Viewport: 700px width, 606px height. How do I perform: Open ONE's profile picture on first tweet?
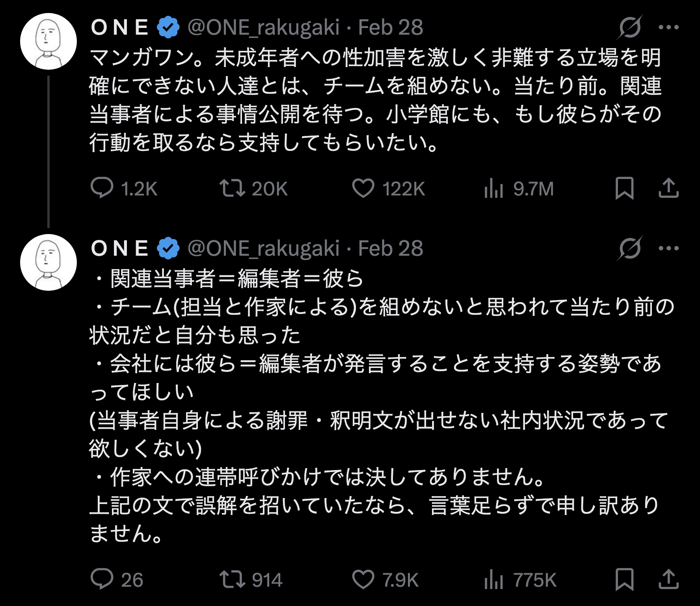[48, 41]
